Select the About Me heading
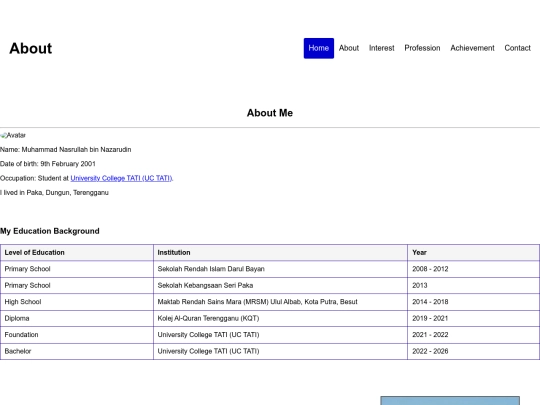The image size is (540, 405). (x=270, y=113)
